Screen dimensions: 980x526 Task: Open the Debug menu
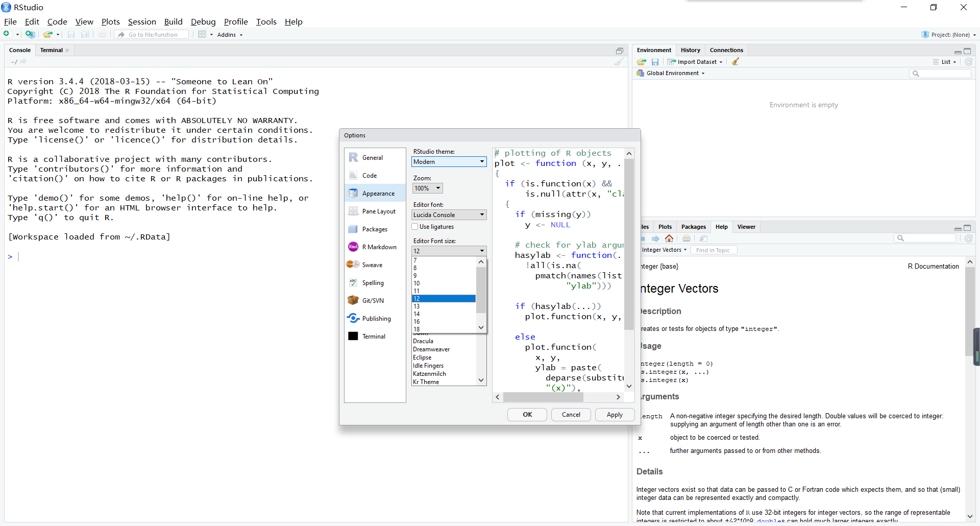click(x=203, y=21)
